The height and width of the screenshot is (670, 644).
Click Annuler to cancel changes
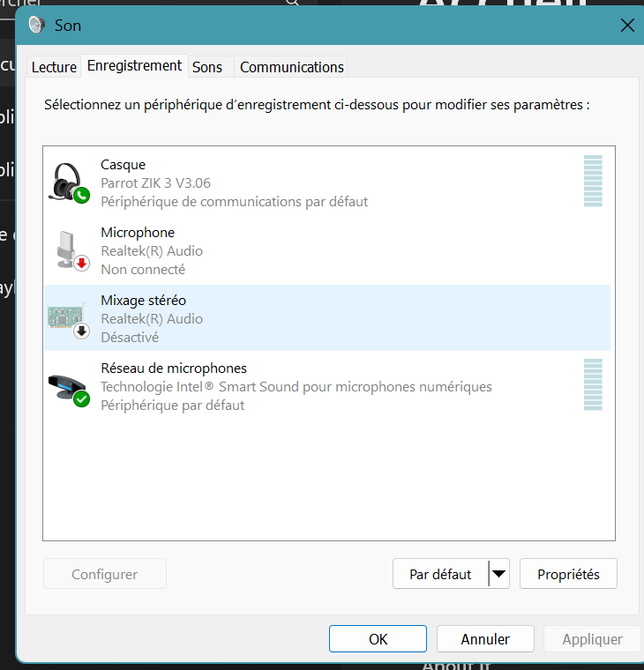pyautogui.click(x=485, y=639)
